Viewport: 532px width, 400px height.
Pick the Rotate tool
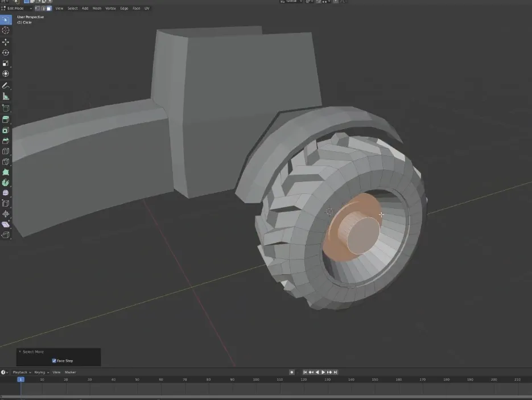click(6, 52)
